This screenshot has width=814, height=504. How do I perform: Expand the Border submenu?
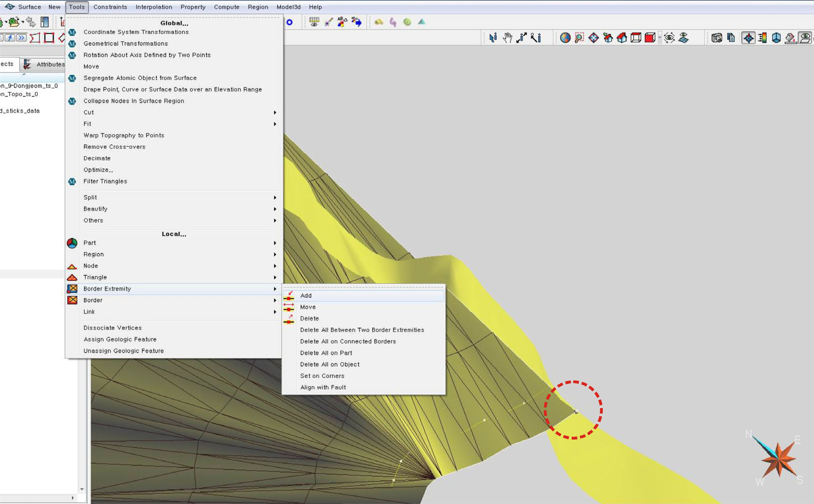pyautogui.click(x=174, y=300)
